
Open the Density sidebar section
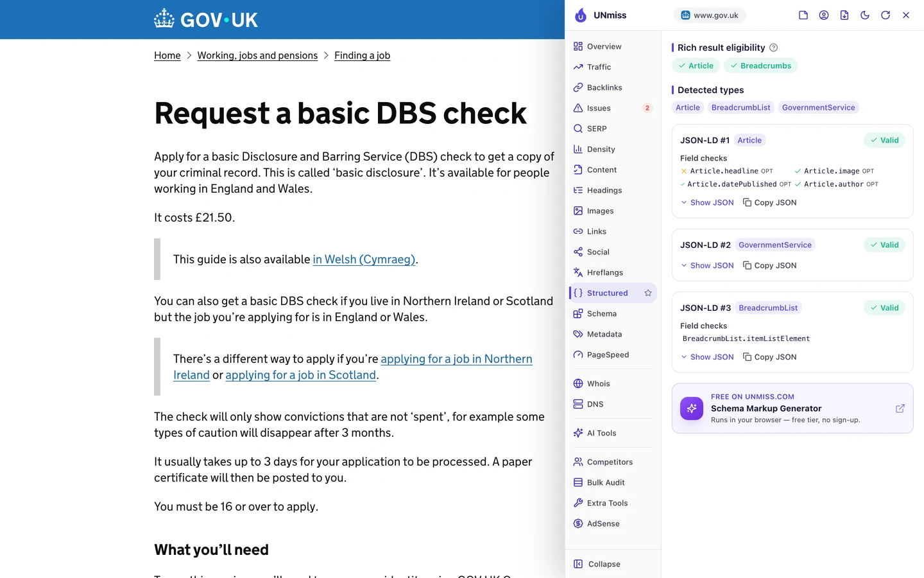(613, 149)
